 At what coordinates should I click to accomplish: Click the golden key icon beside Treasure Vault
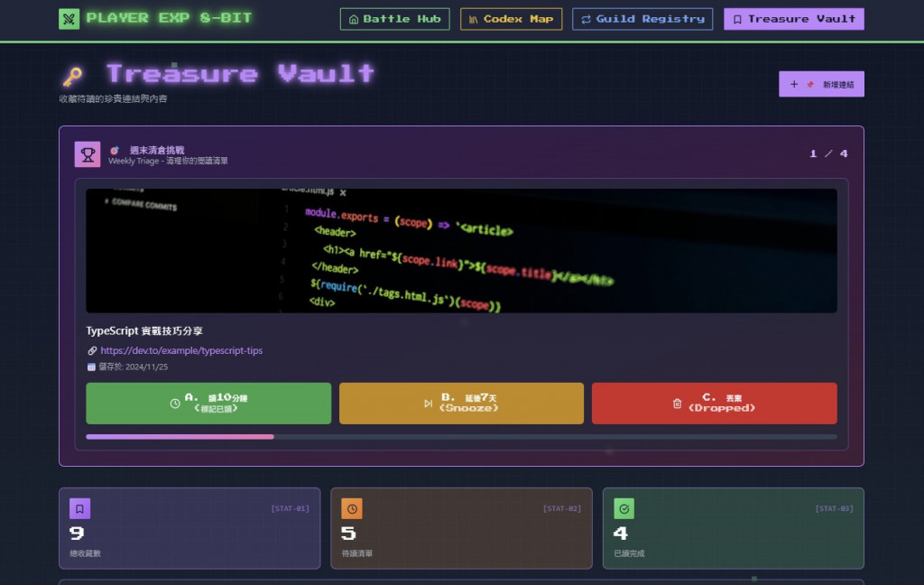[x=73, y=76]
